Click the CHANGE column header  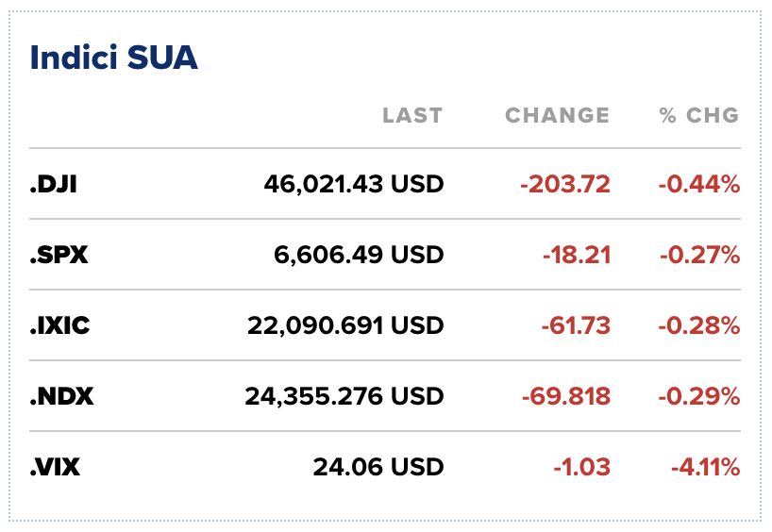click(558, 116)
